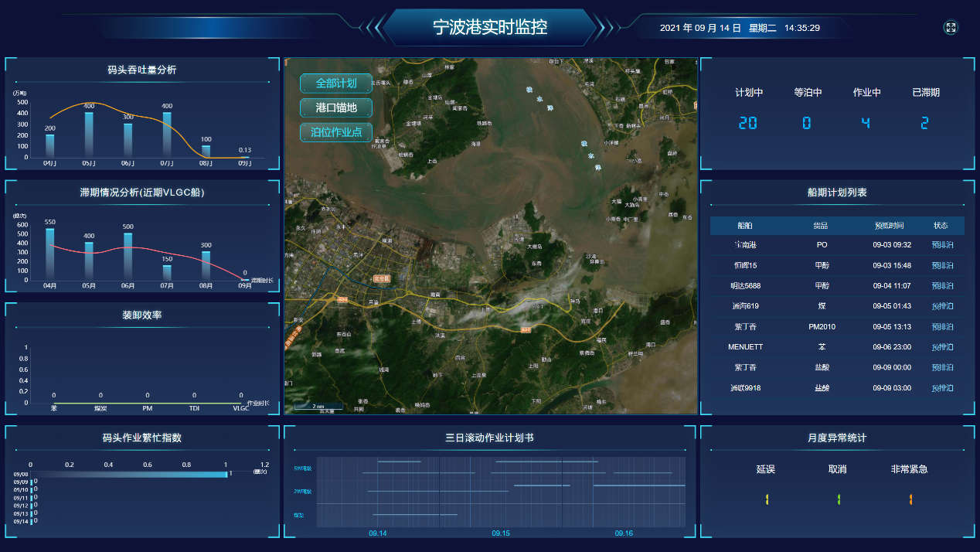Toggle the 泊位作业点 map layer

tap(336, 132)
